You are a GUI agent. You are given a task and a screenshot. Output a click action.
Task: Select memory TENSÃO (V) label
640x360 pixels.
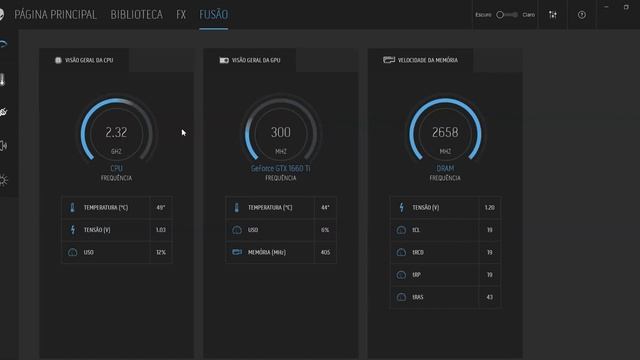[426, 207]
